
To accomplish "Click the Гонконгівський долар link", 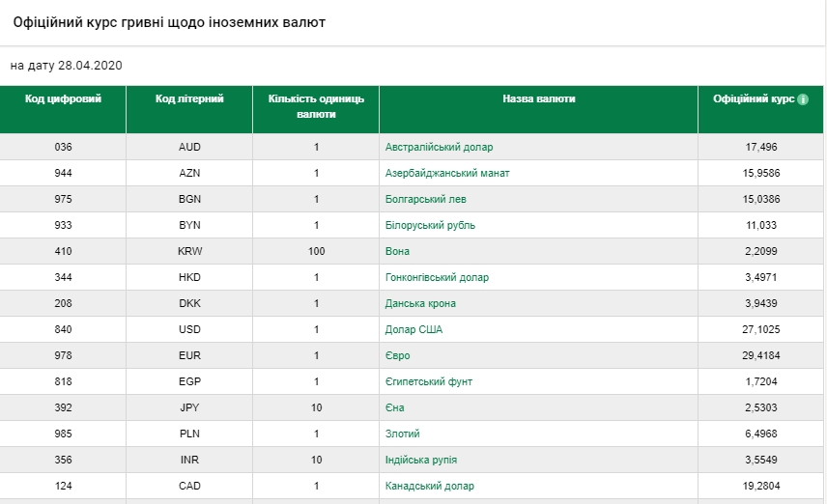I will pyautogui.click(x=437, y=277).
